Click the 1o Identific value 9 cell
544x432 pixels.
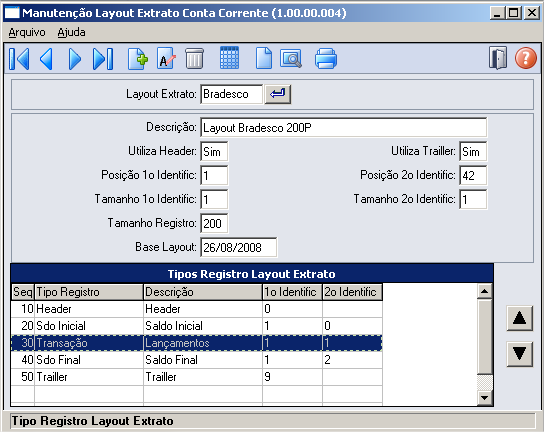292,377
